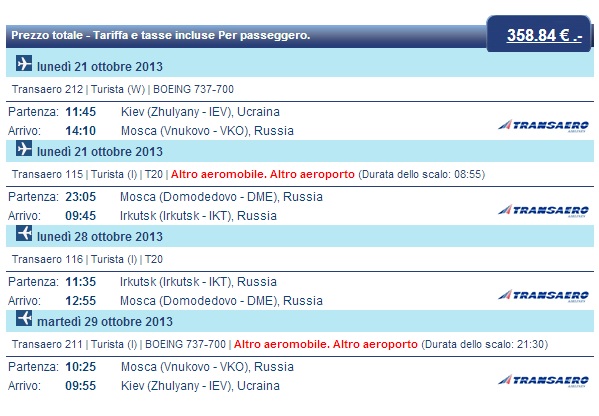This screenshot has width=599, height=416.
Task: Click the 358.84 € price link
Action: (544, 36)
